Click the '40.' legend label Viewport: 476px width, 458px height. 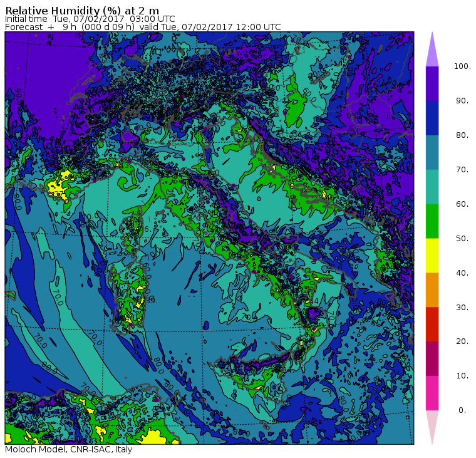(462, 273)
